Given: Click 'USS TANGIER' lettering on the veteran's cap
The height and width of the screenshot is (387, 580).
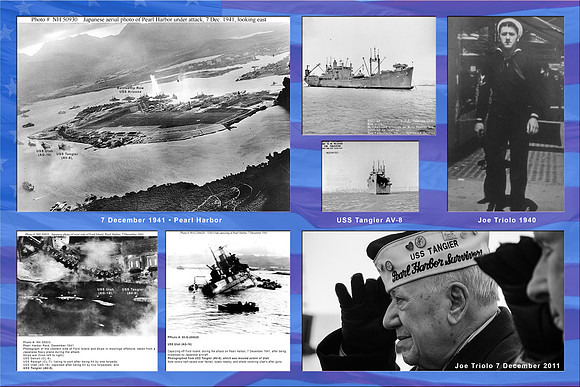Looking at the screenshot, I should [434, 250].
